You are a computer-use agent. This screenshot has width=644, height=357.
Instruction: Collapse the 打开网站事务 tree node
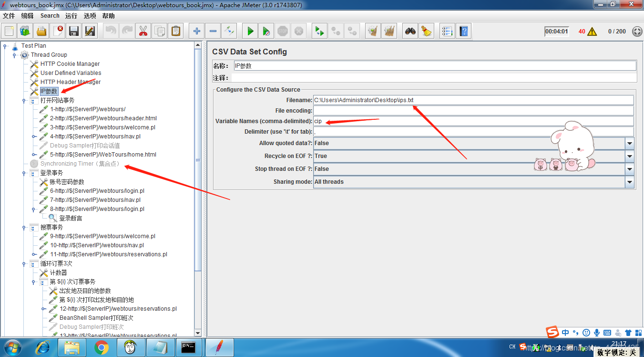(24, 101)
